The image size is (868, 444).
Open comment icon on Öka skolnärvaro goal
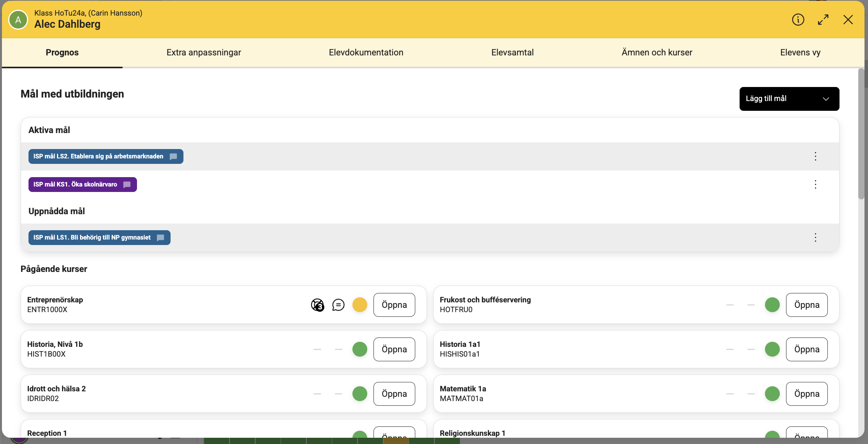pos(127,185)
